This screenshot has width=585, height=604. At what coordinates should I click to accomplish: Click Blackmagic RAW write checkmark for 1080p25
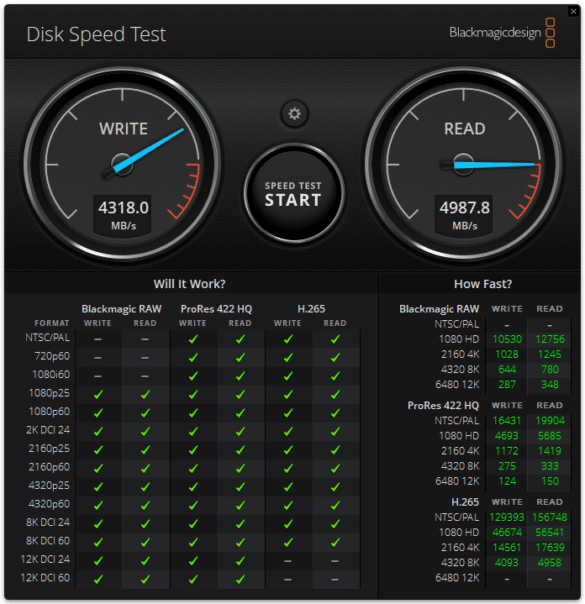98,394
